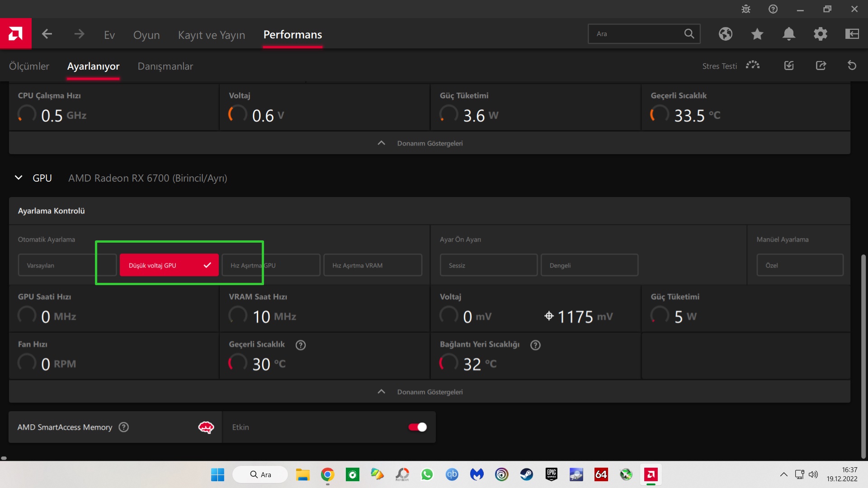Click the bug report icon
Screen dimensions: 868x488
pos(746,9)
